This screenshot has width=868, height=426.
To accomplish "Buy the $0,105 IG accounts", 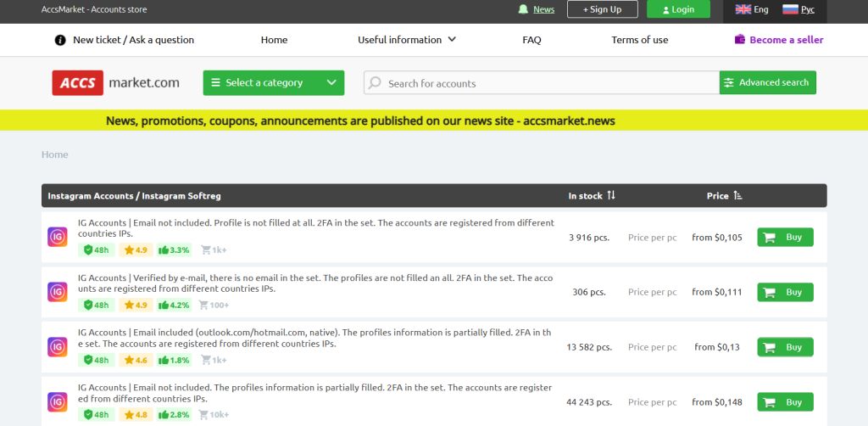I will coord(785,237).
